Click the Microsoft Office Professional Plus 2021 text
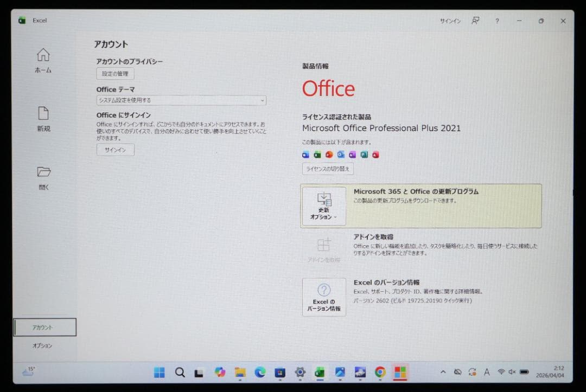The height and width of the screenshot is (392, 586). click(381, 128)
